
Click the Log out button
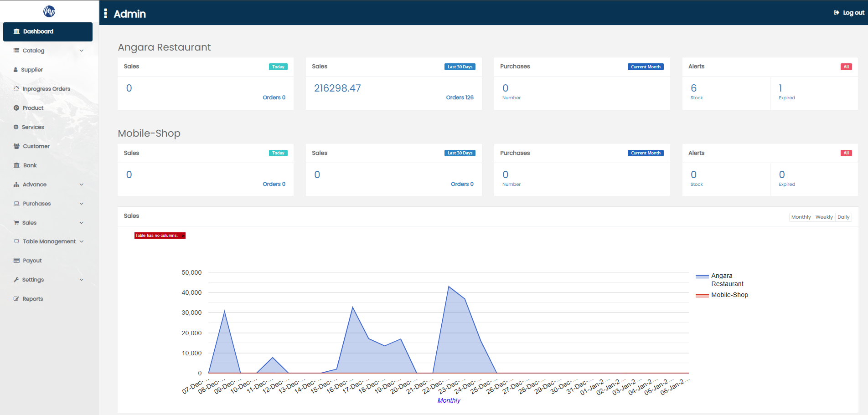click(x=848, y=12)
